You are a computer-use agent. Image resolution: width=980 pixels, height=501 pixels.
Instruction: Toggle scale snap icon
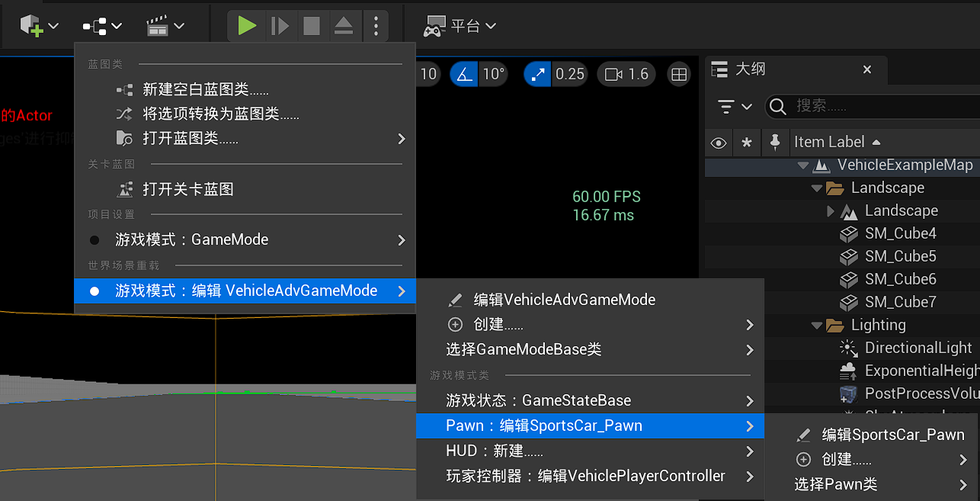coord(538,74)
